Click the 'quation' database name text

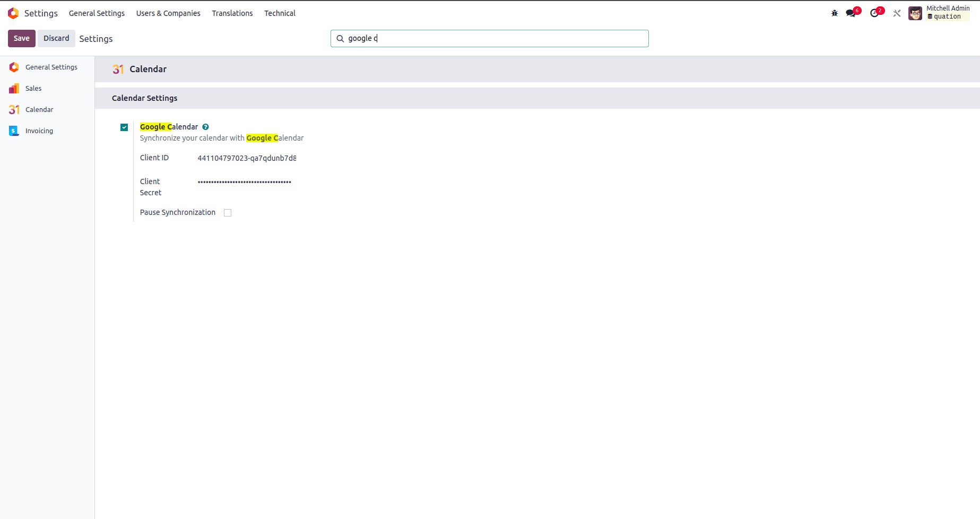[x=947, y=16]
